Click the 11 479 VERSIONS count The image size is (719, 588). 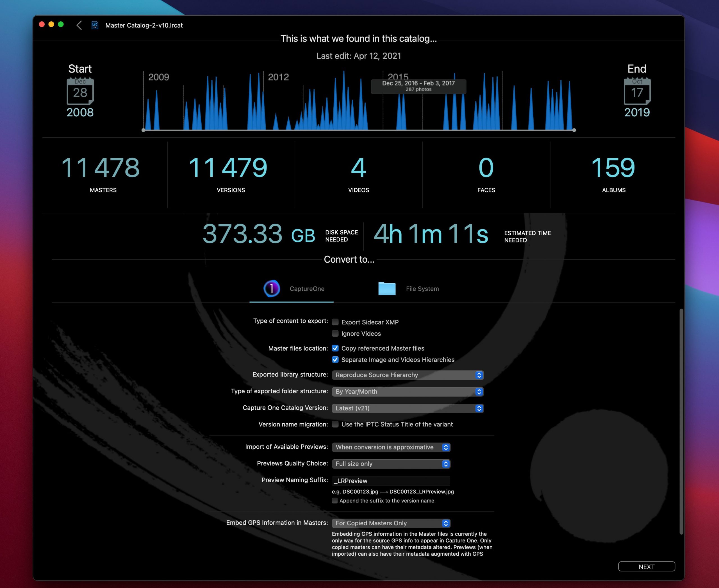[228, 167]
